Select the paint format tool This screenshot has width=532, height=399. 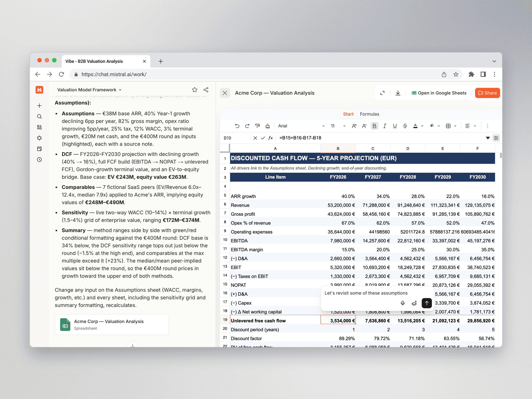click(257, 126)
